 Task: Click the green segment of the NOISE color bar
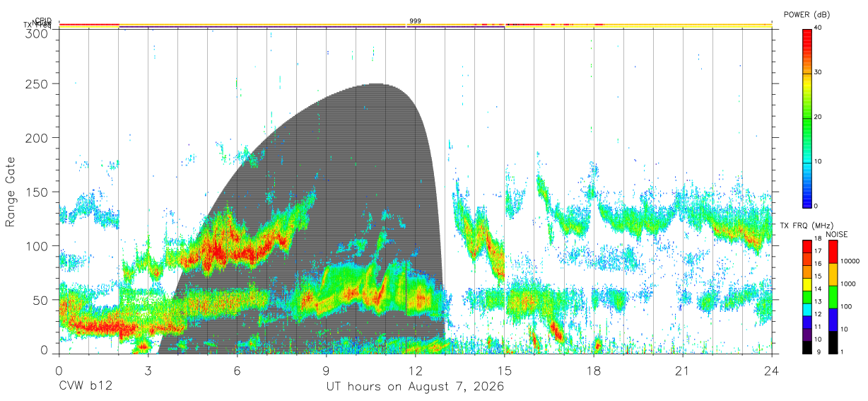point(833,297)
